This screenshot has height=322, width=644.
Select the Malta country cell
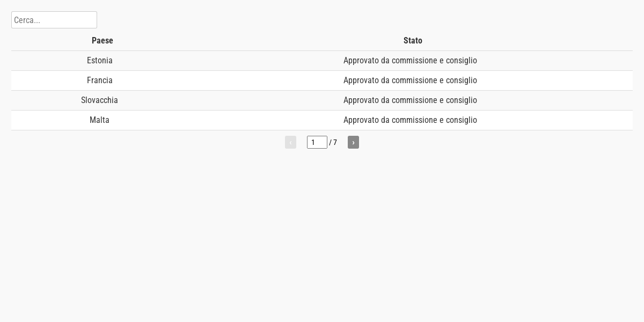[99, 120]
